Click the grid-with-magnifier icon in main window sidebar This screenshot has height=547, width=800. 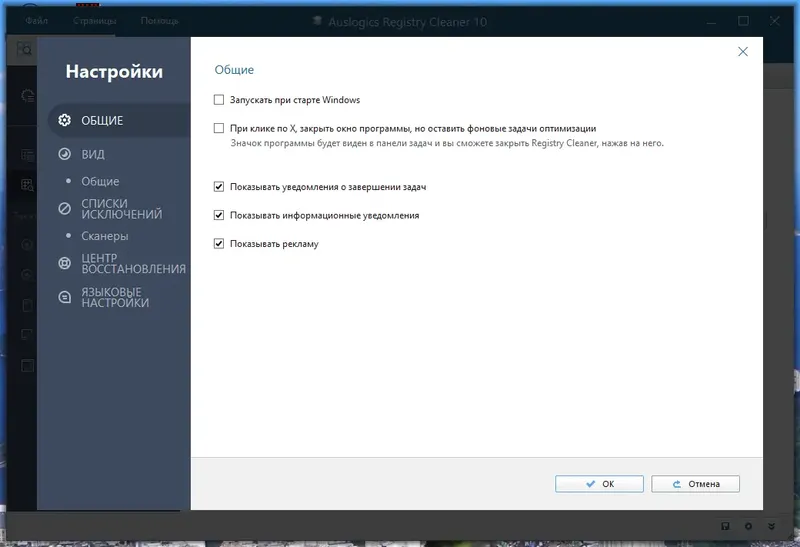coord(28,185)
